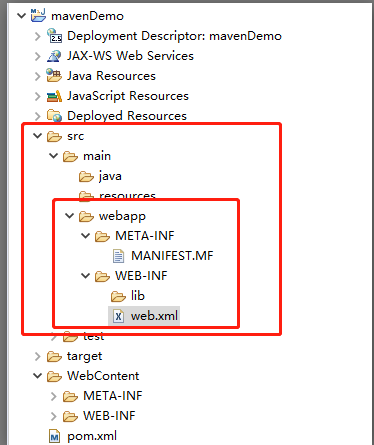The image size is (374, 445).
Task: Click the pom.xml Maven file icon
Action: pyautogui.click(x=54, y=436)
